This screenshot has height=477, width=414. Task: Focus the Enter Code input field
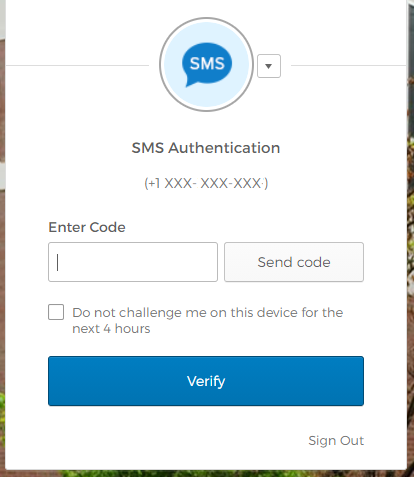tap(133, 262)
